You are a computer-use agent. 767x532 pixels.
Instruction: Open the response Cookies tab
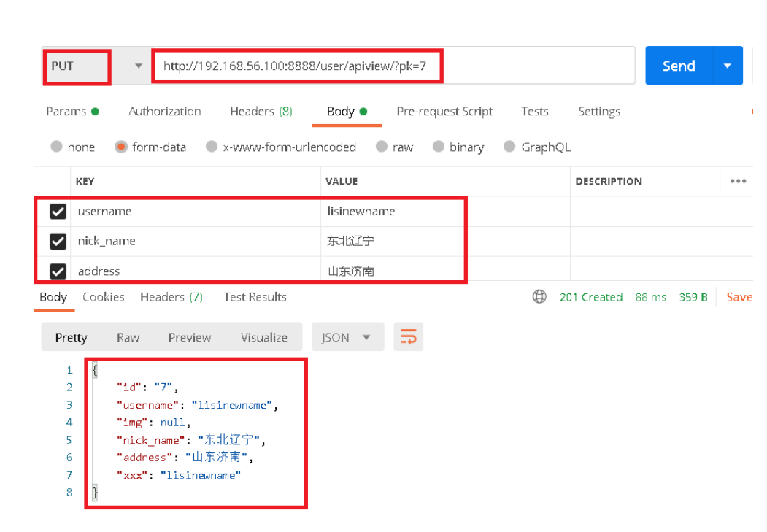(103, 297)
